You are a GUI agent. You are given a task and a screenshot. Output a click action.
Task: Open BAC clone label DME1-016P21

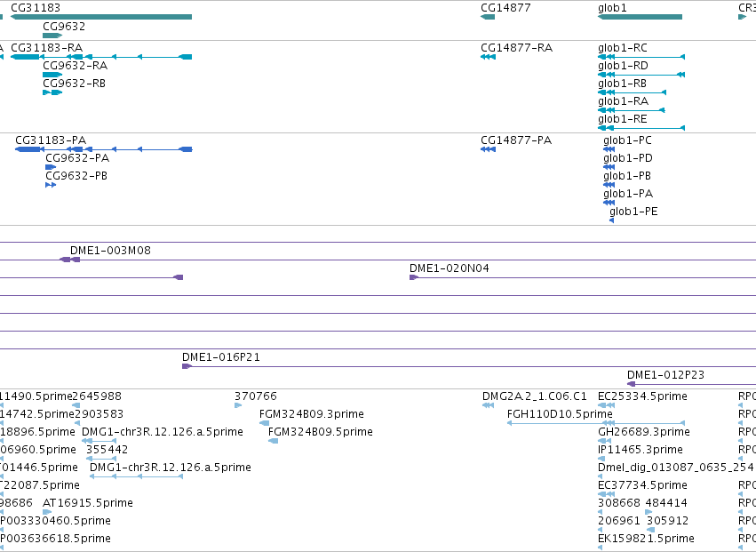(221, 357)
